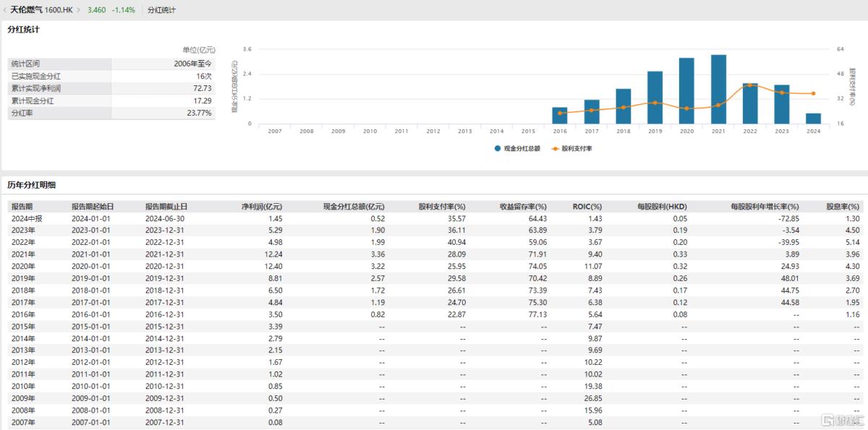Click cash dividend total 3.36

[378, 254]
